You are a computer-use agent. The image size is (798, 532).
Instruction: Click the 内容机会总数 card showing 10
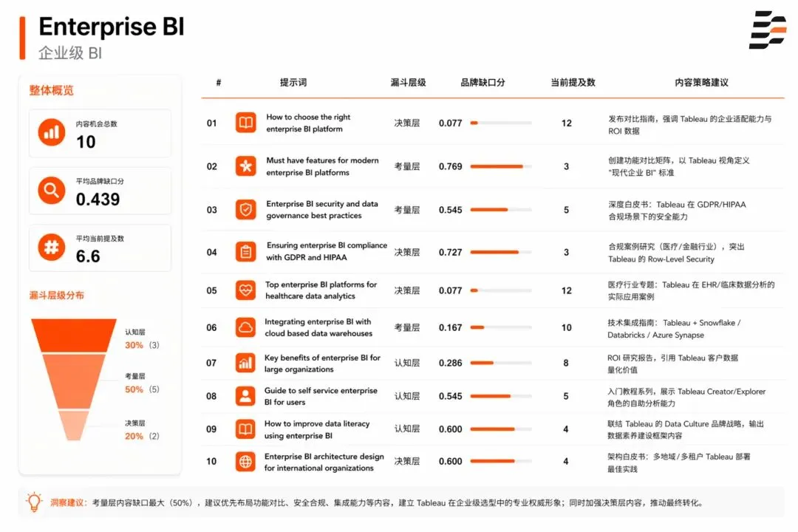tap(100, 133)
